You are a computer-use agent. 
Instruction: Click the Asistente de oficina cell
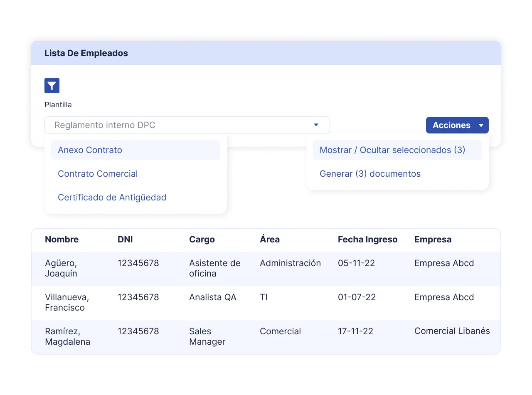215,269
